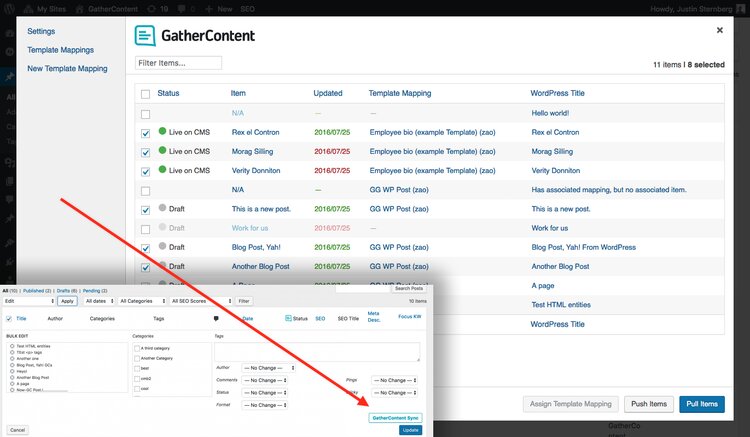Open the SEO admin bar menu
The width and height of the screenshot is (750, 437).
coord(247,9)
